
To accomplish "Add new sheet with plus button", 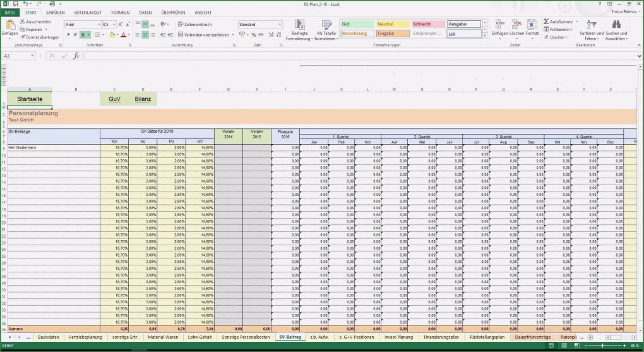I will 590,337.
